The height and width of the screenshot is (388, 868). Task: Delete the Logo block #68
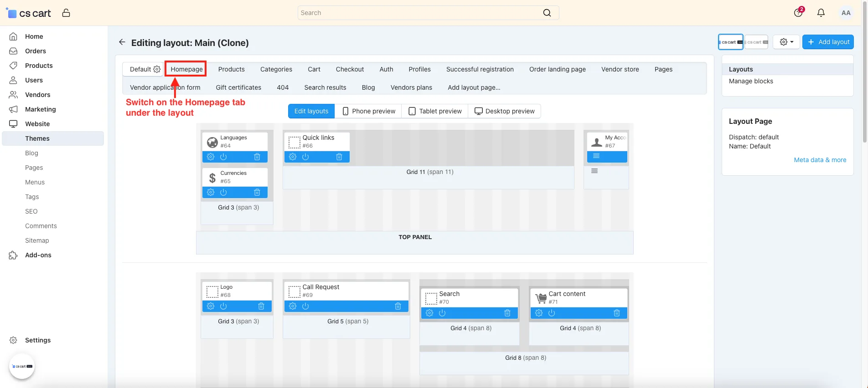coord(261,306)
